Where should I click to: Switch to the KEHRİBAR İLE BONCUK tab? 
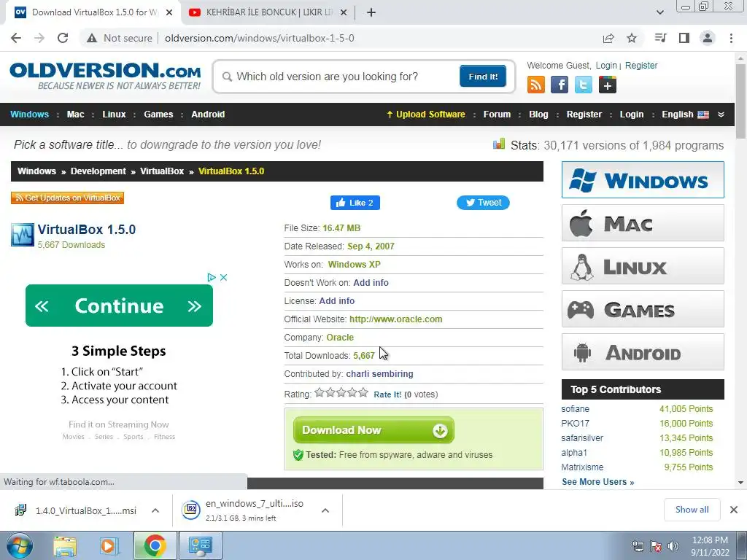[268, 12]
